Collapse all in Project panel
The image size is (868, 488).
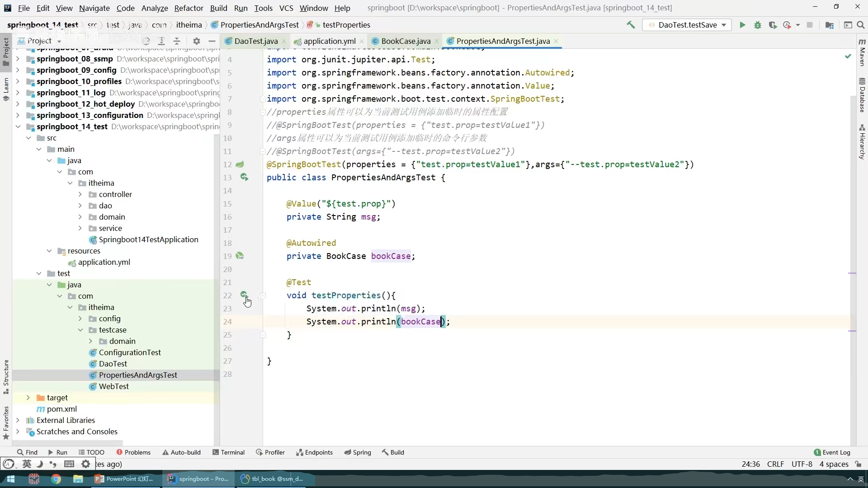tap(177, 41)
